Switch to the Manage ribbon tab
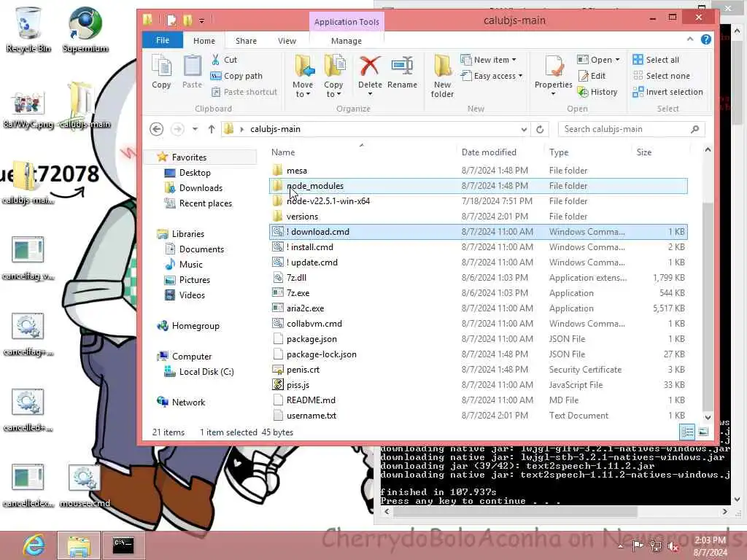Viewport: 747px width, 560px height. (347, 41)
